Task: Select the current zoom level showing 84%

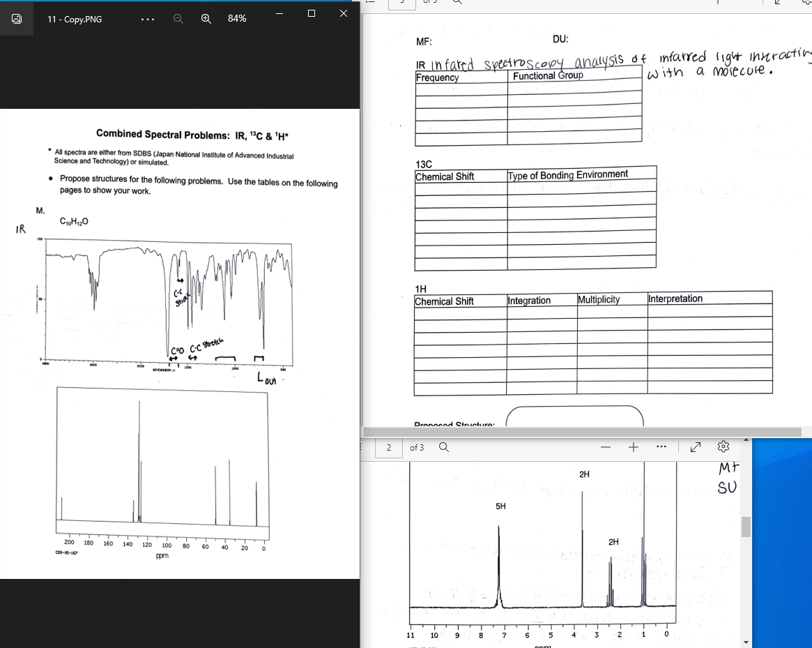Action: click(x=237, y=18)
